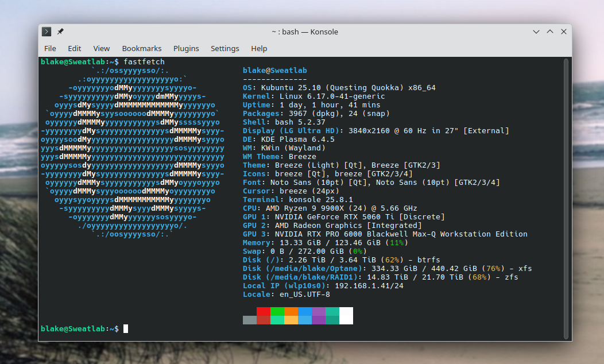Open the Settings menu
This screenshot has width=604, height=364.
(225, 49)
